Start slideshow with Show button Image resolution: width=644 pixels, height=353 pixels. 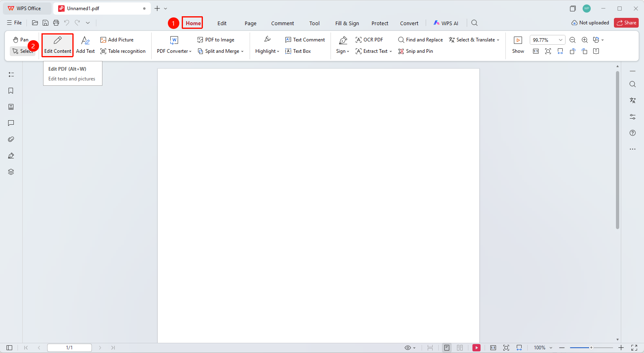coord(518,45)
